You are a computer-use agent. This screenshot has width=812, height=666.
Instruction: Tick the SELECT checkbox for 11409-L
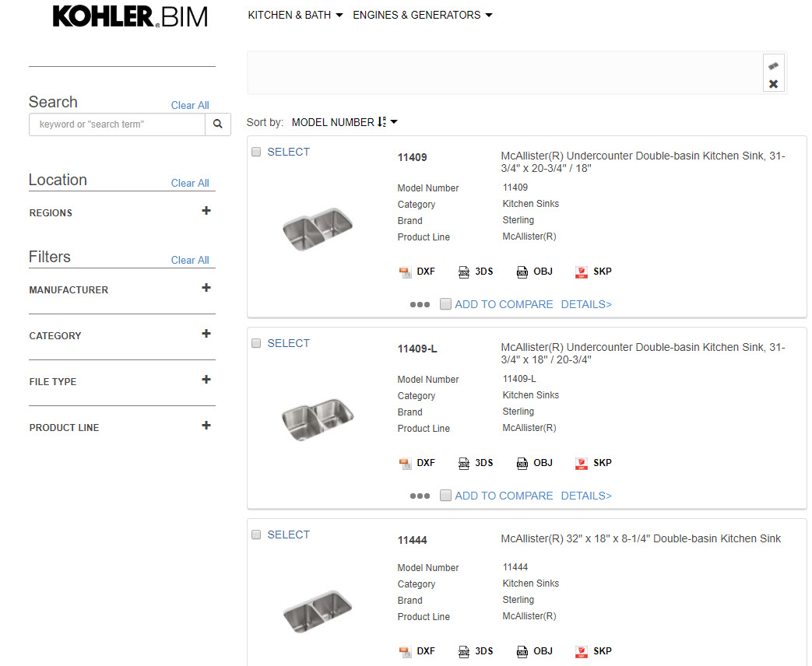point(256,343)
